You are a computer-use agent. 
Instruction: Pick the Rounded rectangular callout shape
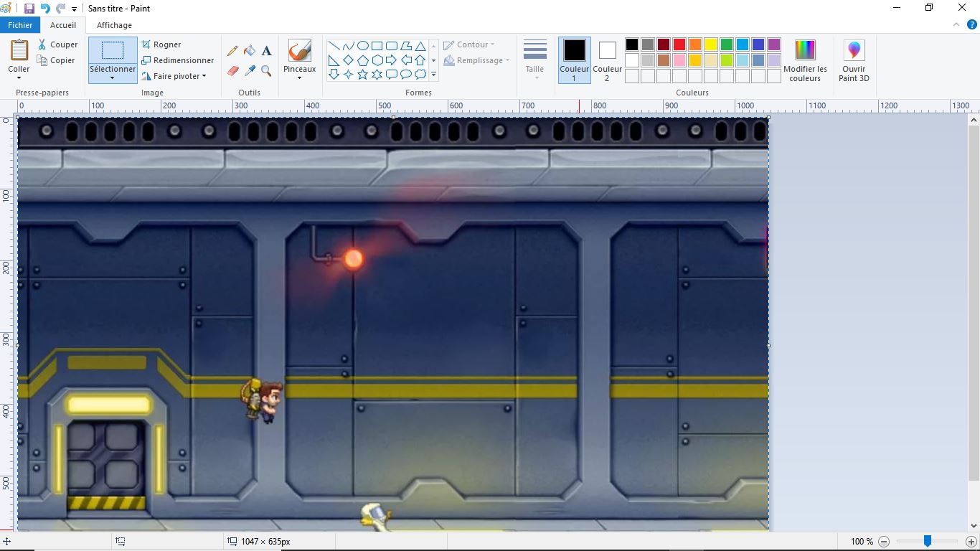392,74
